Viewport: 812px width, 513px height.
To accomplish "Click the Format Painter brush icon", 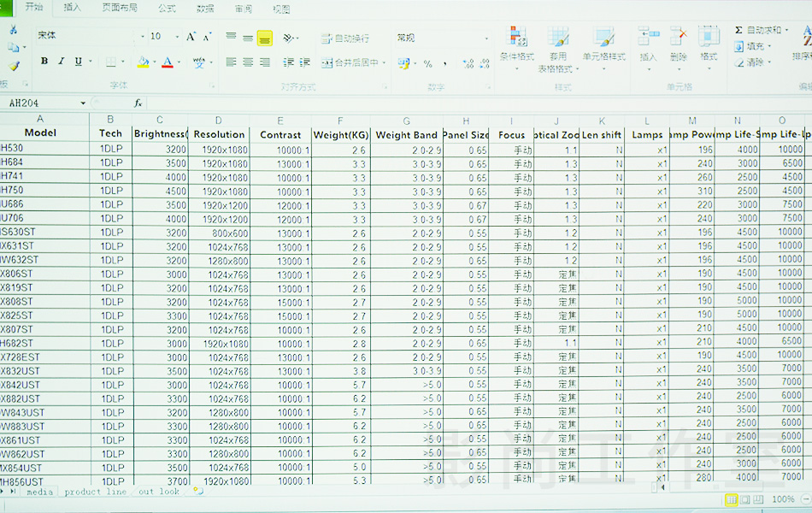I will (14, 67).
